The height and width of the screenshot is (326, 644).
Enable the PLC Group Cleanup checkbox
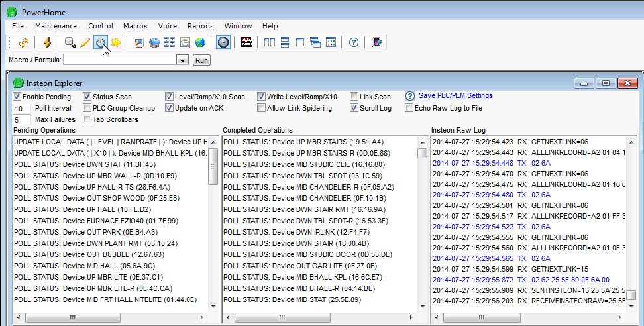pos(87,108)
